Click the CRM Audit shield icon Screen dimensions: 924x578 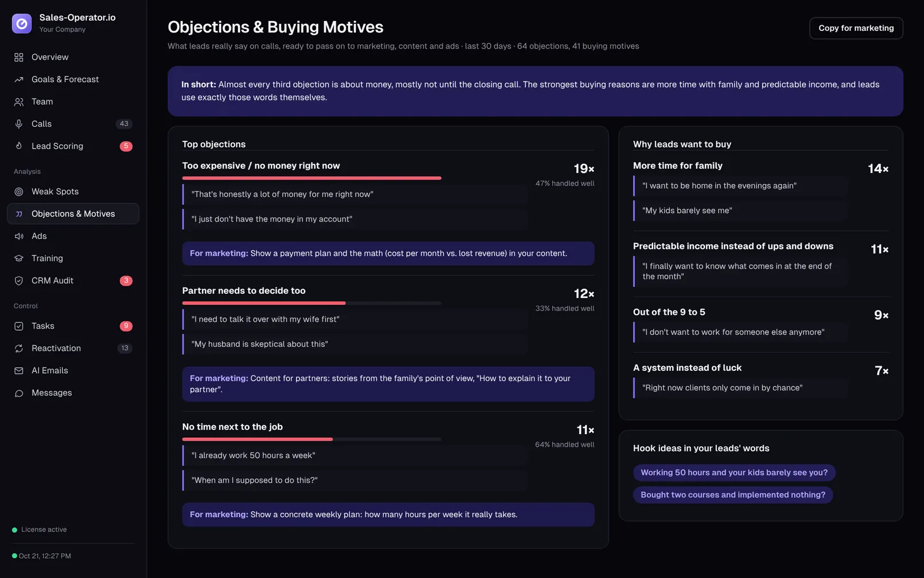click(19, 281)
